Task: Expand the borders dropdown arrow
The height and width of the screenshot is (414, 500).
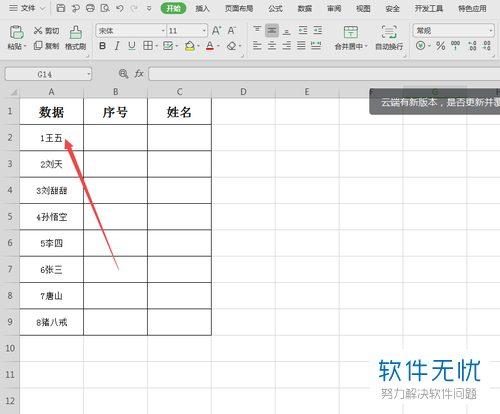Action: coord(157,46)
